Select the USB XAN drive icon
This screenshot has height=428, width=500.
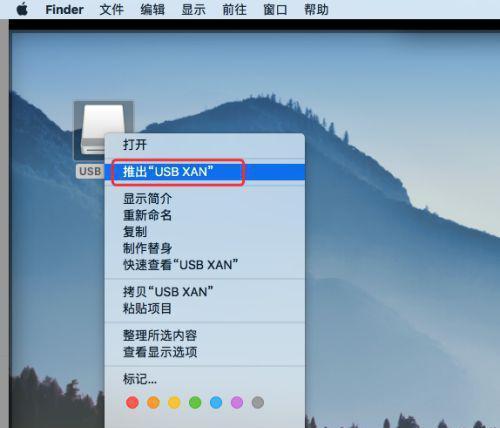tap(103, 131)
